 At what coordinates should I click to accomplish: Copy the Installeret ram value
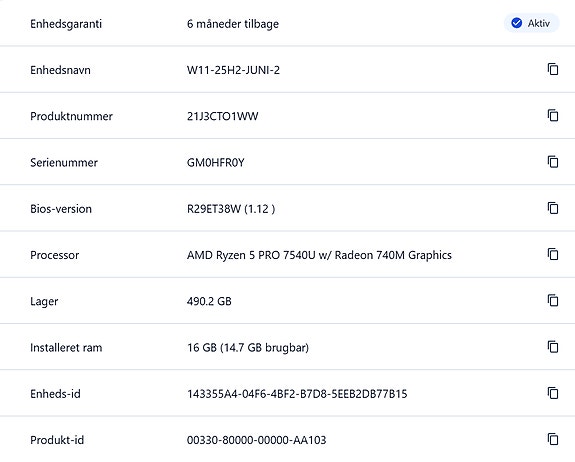[x=553, y=347]
